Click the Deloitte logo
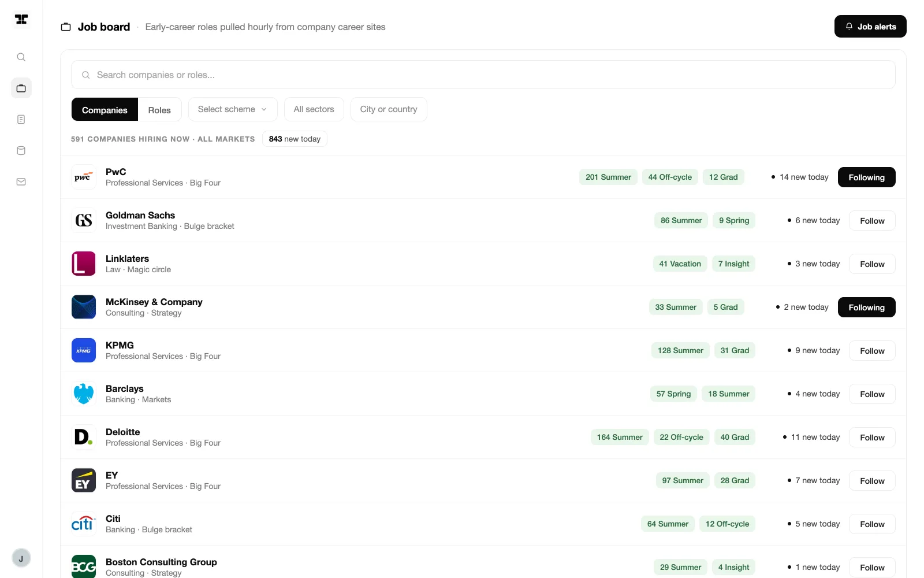The image size is (924, 578). 84,437
